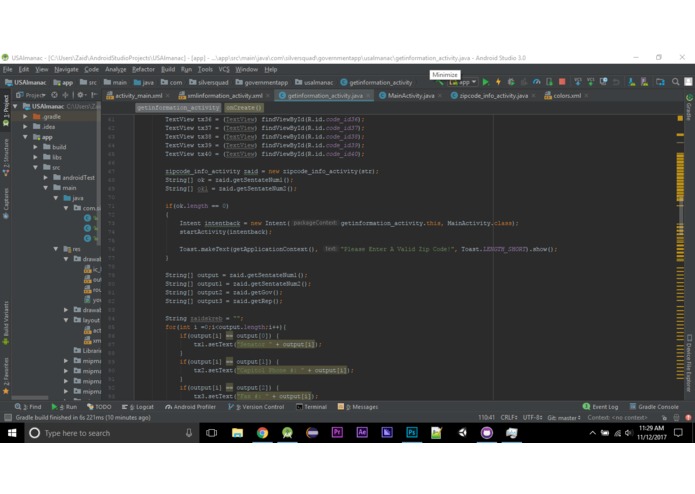Open Project Structure toolbar icon
This screenshot has height=494, width=695.
click(x=660, y=82)
